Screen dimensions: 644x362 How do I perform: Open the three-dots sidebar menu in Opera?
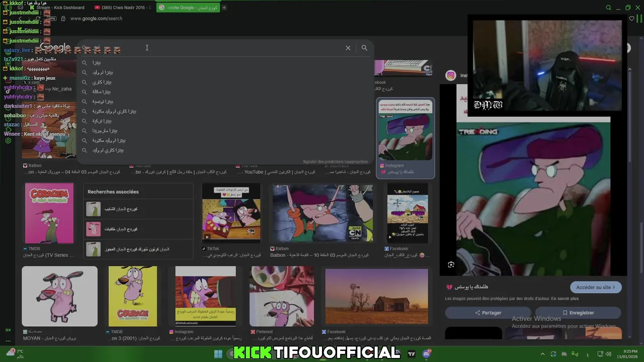click(x=8, y=341)
